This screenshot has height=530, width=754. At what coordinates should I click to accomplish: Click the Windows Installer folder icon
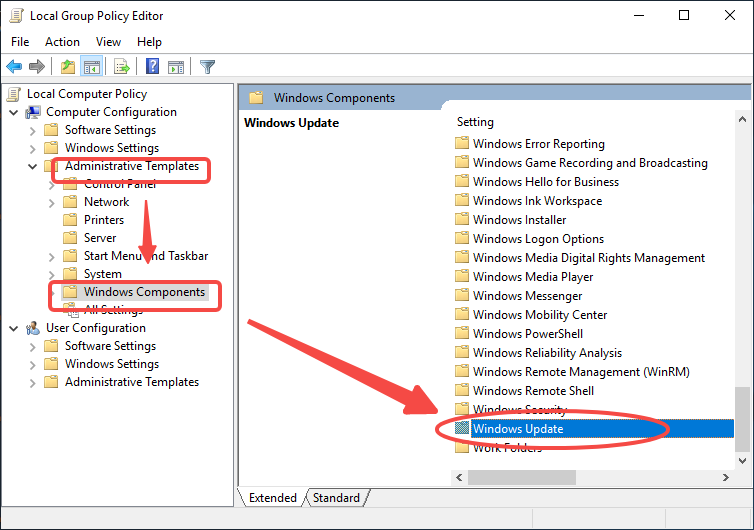[x=462, y=219]
